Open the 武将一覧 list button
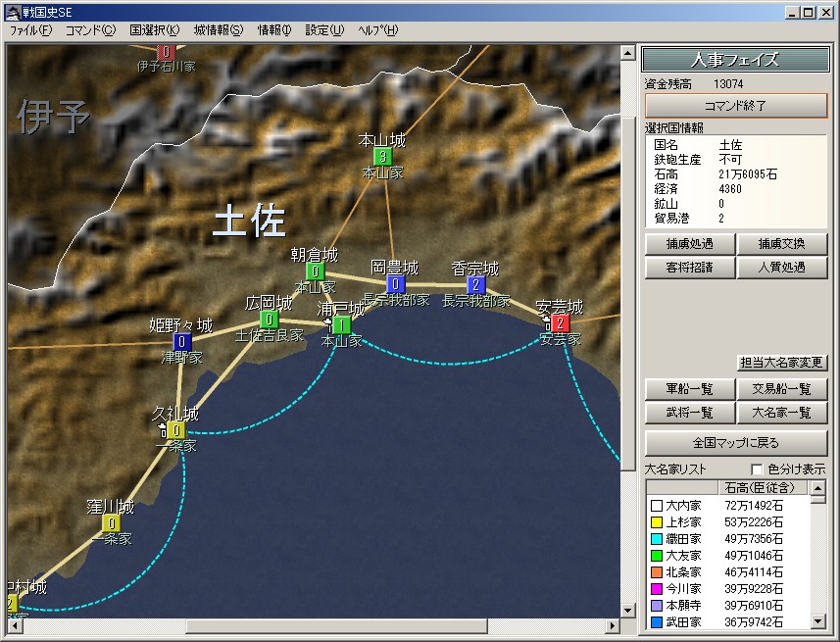 [x=689, y=414]
